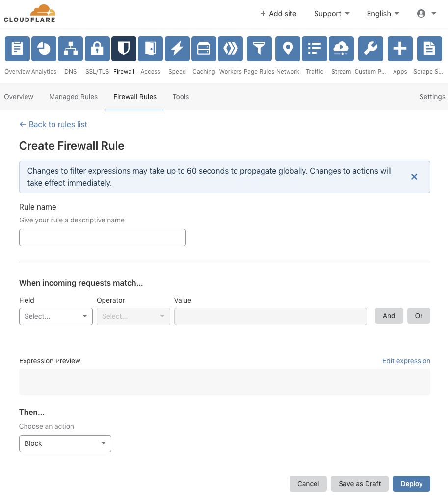448x497 pixels.
Task: Follow the Edit expression link
Action: pos(406,361)
